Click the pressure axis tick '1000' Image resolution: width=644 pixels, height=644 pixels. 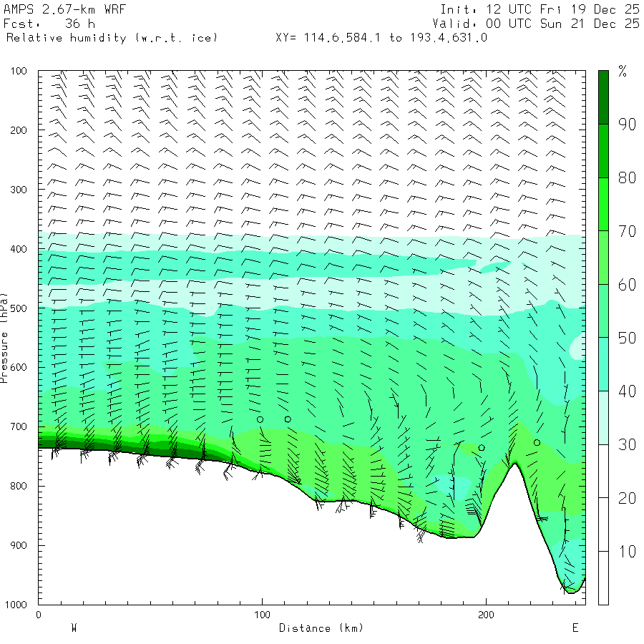16,605
